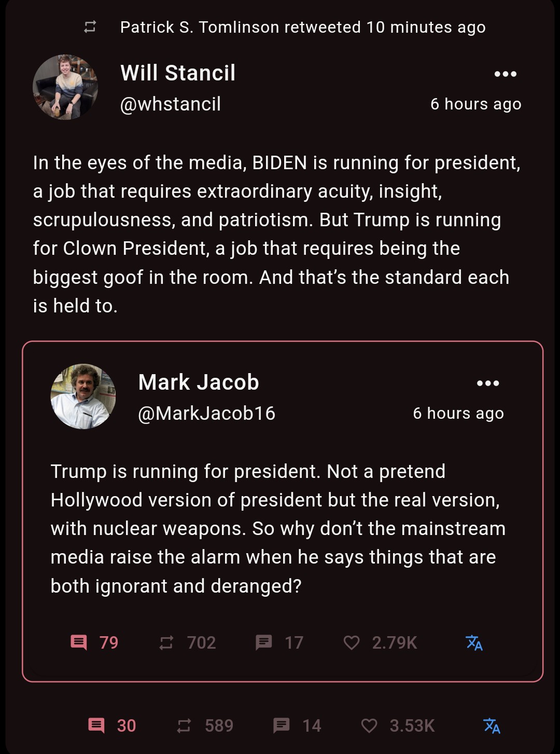Open more options for Mark Jacob's tweet

click(x=488, y=383)
